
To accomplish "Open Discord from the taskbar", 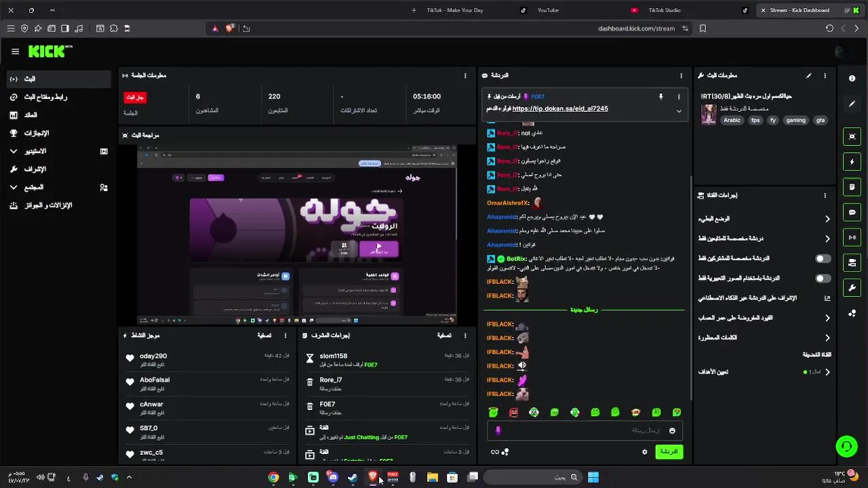I will point(332,477).
